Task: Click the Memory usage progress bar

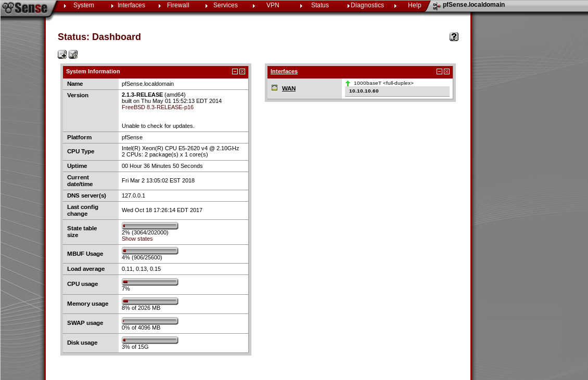Action: tap(150, 301)
